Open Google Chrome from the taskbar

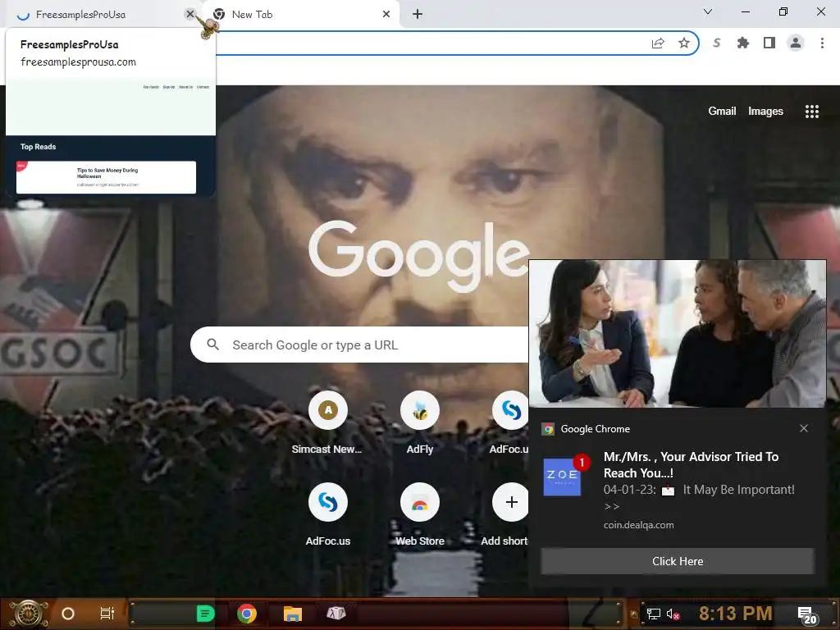click(x=247, y=614)
